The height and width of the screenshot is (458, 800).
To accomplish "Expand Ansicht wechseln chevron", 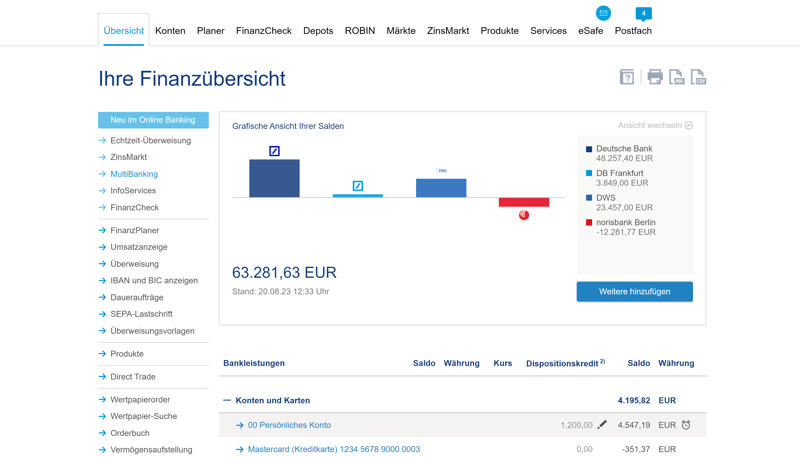I will click(x=689, y=125).
